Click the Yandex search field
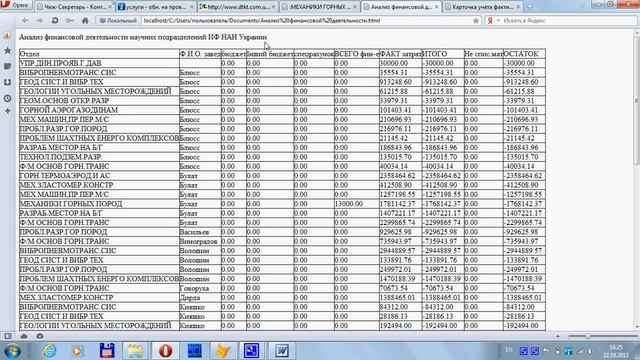The image size is (640, 360). (567, 20)
